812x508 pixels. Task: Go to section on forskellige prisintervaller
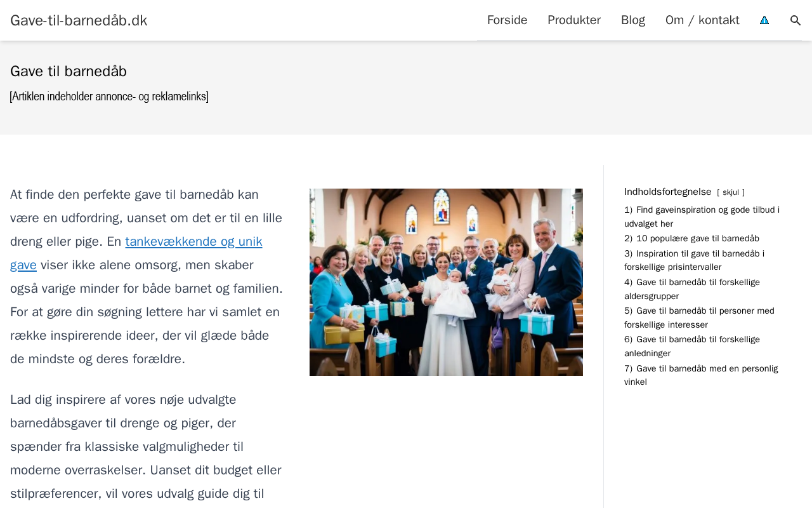[694, 260]
